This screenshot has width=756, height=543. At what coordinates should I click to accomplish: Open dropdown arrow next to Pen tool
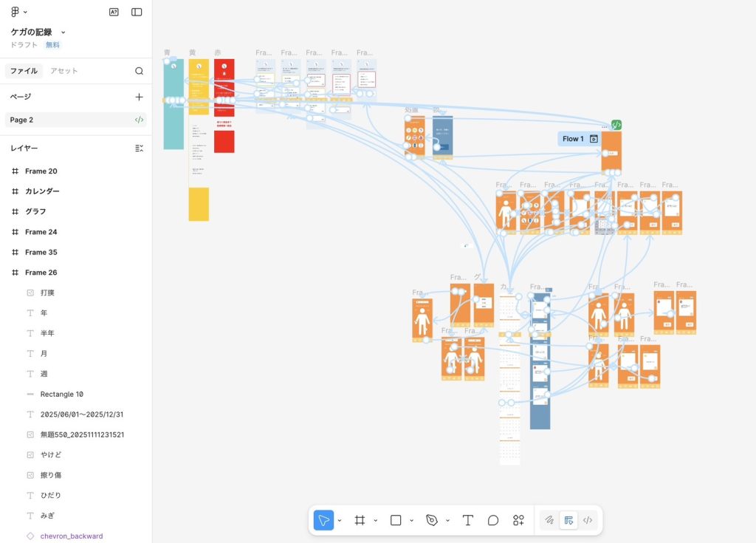click(x=447, y=521)
